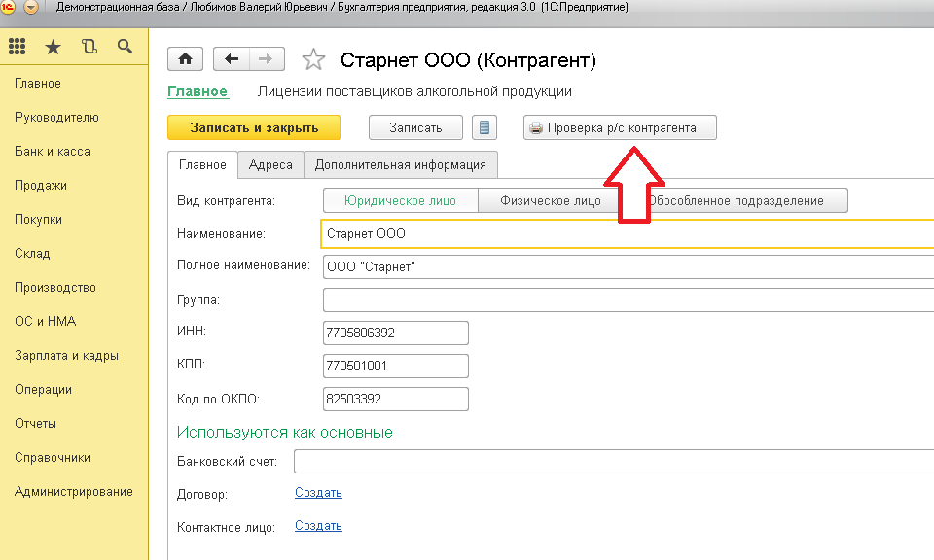934x560 pixels.
Task: Open the 1C main menu dropdown arrow
Action: point(31,7)
